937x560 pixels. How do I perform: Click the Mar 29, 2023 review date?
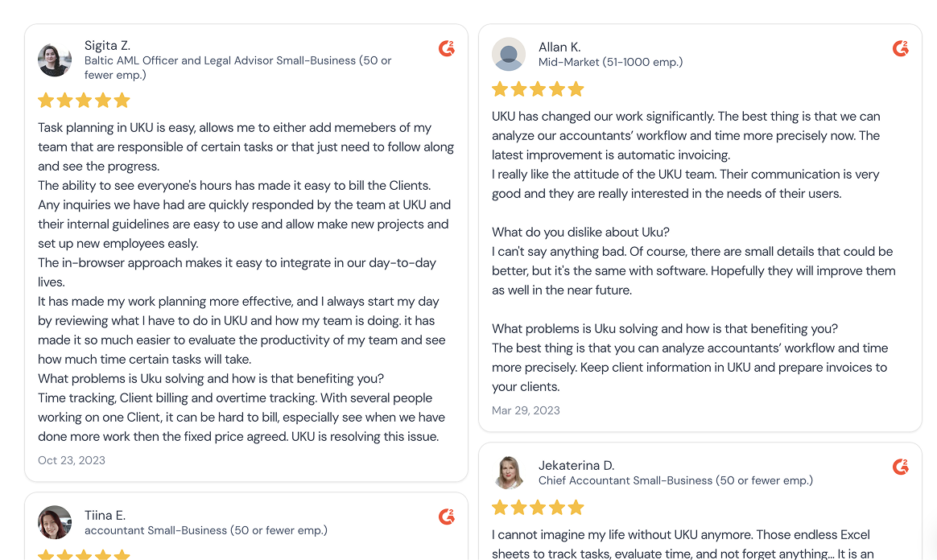point(526,410)
